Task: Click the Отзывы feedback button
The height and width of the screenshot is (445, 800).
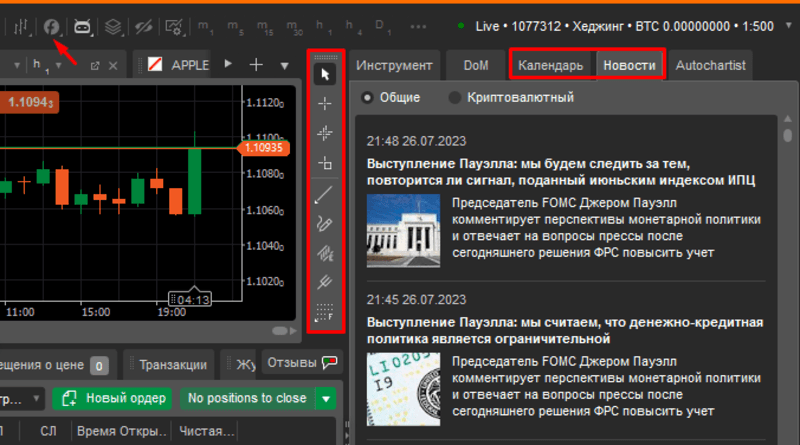Action: (302, 363)
